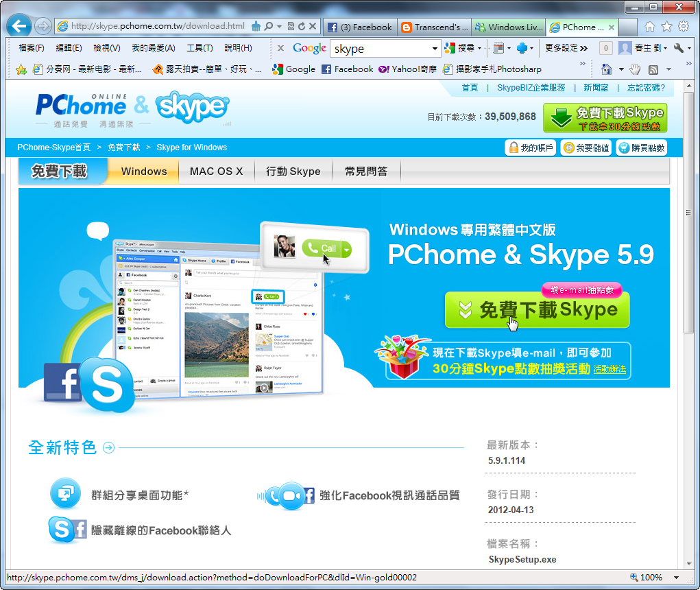Click the Google Toolbar logo

(309, 48)
